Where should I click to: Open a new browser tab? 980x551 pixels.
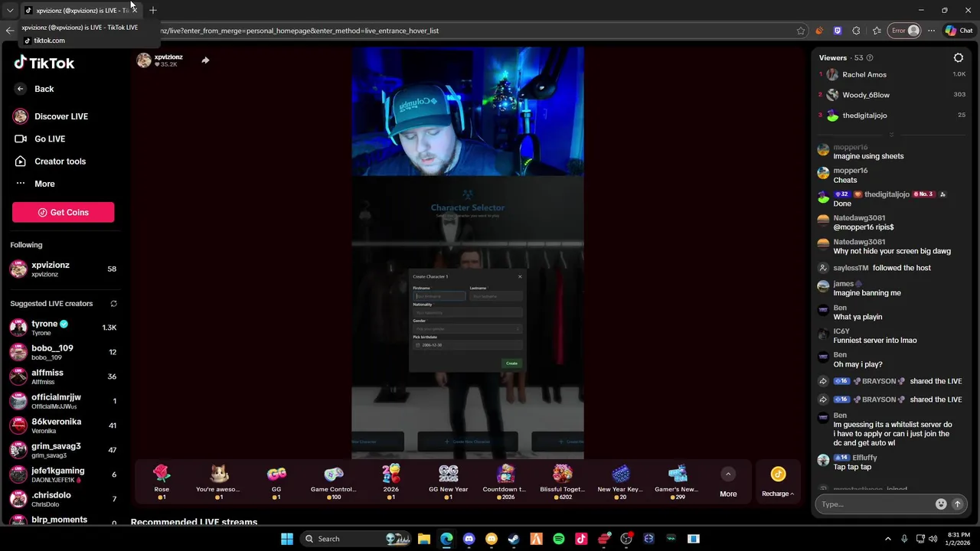pos(153,10)
